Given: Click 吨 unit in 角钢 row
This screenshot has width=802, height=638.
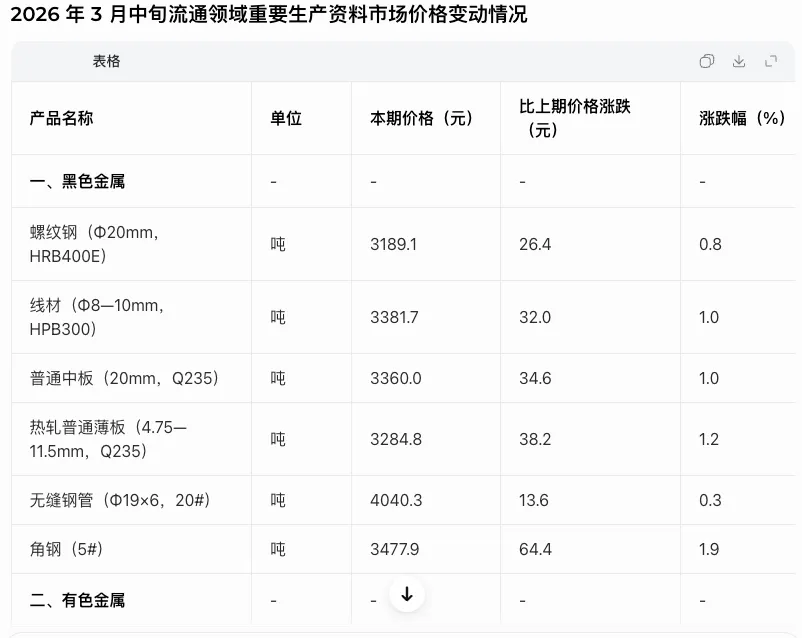Looking at the screenshot, I should coord(278,549).
